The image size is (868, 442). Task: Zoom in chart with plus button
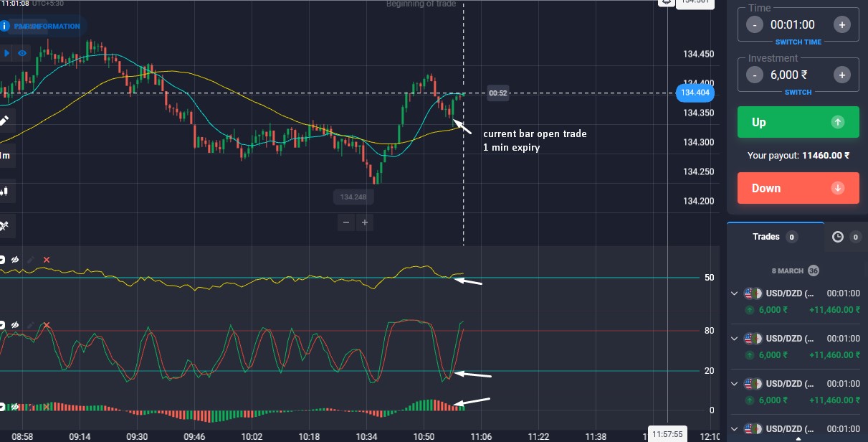[364, 223]
